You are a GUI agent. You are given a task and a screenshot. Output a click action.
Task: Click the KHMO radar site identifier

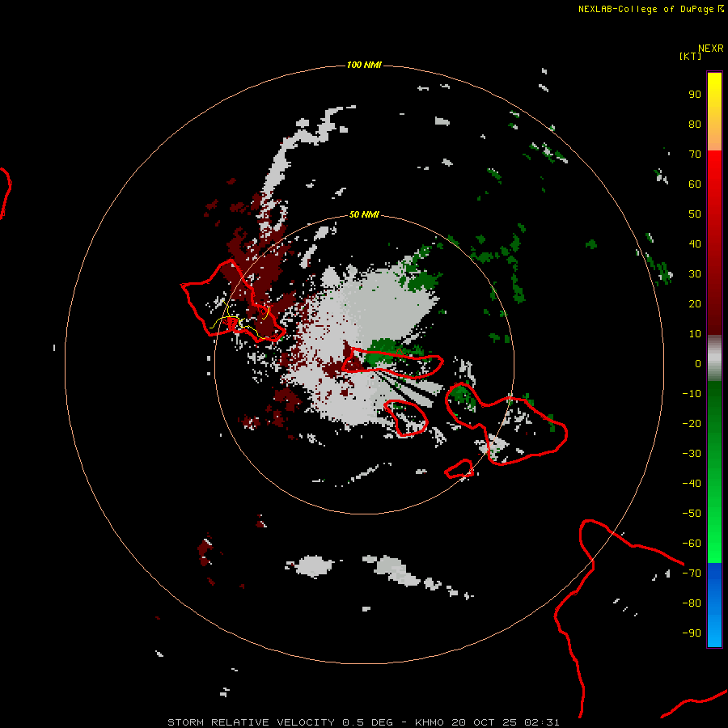430,722
